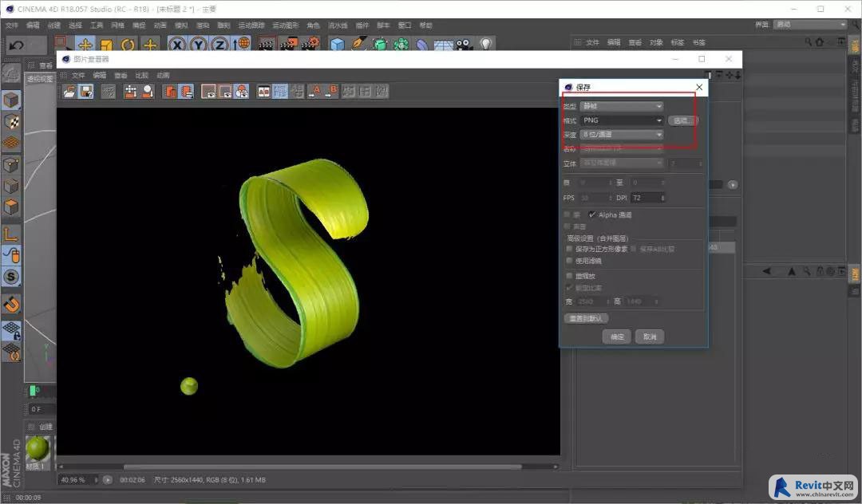
Task: Select the Move tool in main toolbar
Action: pyautogui.click(x=85, y=44)
